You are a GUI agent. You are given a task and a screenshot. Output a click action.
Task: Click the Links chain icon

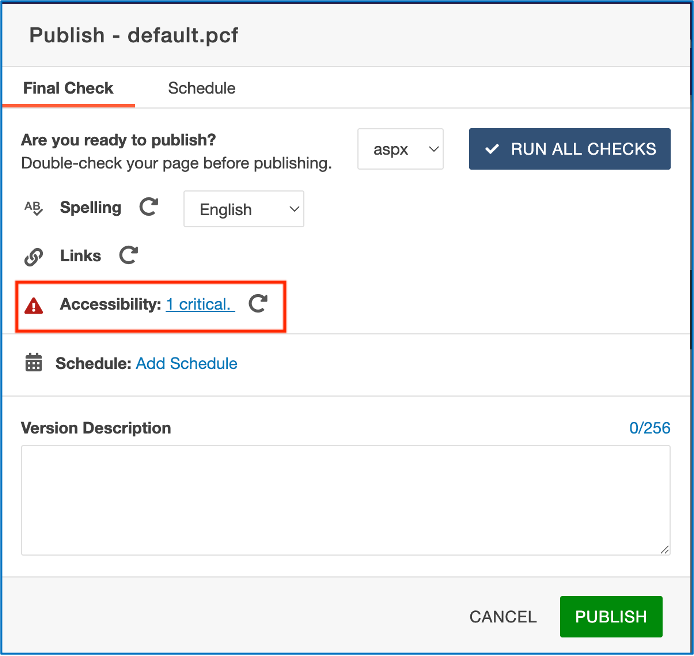[33, 257]
